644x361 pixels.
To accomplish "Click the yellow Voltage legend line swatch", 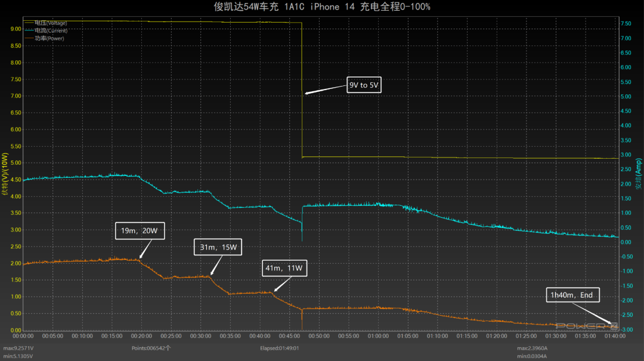I will point(29,23).
